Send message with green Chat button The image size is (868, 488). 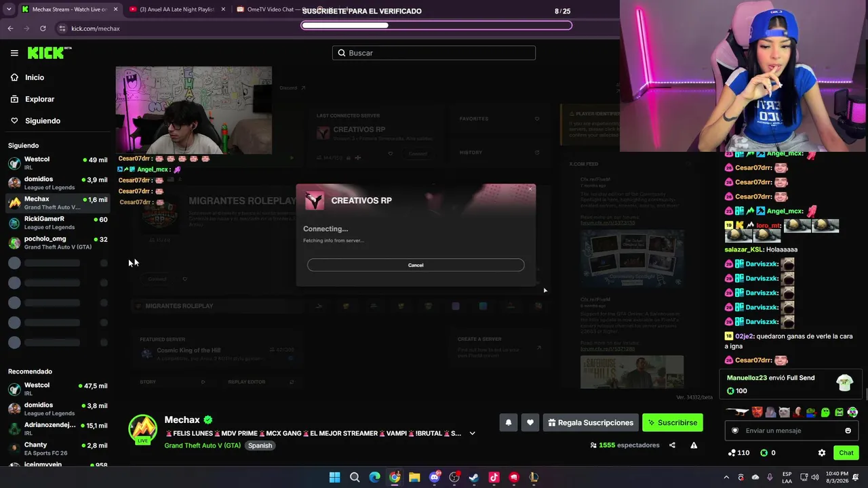846,453
